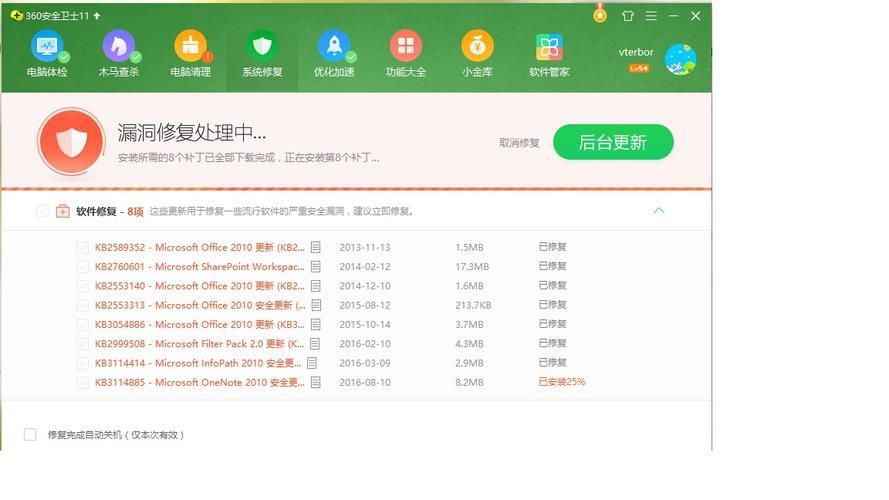Toggle checkbox for KB3114414
Viewport: 889px width, 500px height.
[x=82, y=363]
